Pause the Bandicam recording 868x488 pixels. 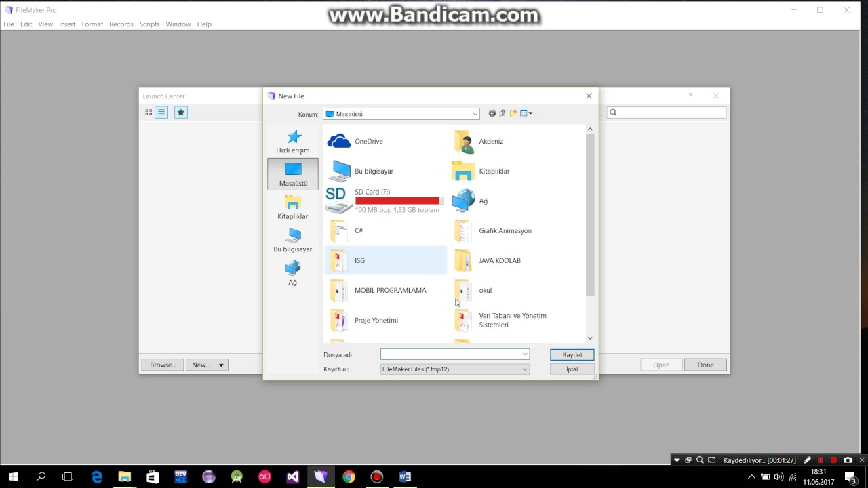[821, 460]
